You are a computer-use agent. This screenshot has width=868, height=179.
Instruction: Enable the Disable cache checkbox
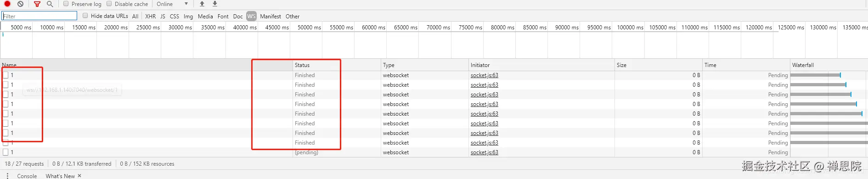point(109,4)
